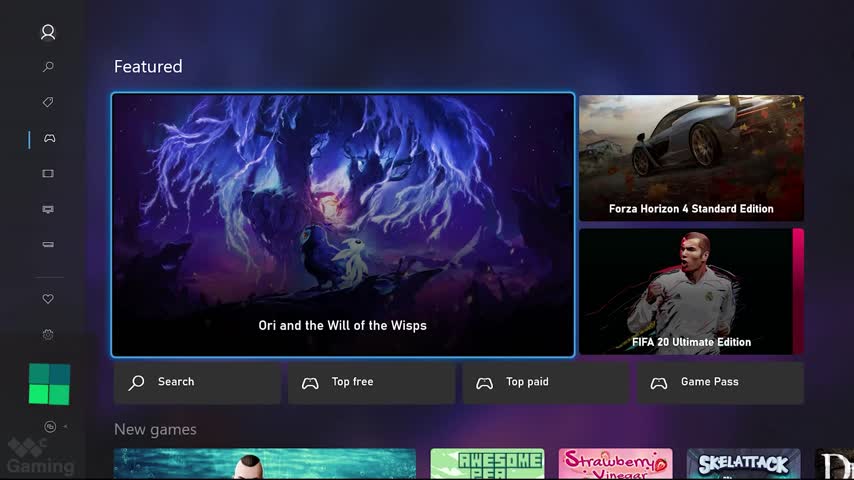Open the heart wishlist icon
Image resolution: width=854 pixels, height=480 pixels.
48,299
